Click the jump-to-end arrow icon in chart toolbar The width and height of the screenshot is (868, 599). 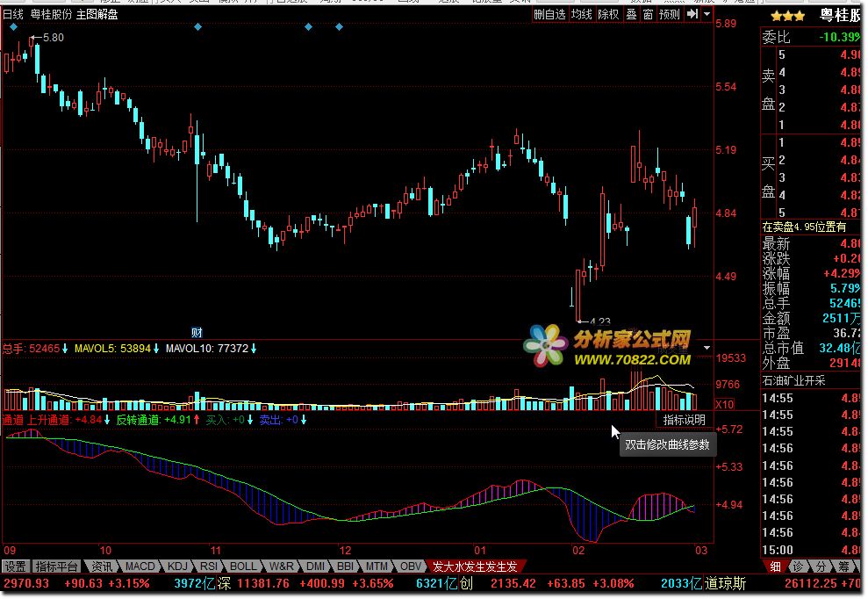692,14
